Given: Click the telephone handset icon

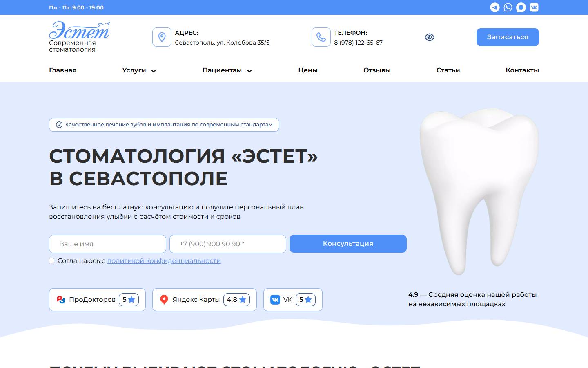Looking at the screenshot, I should (321, 37).
